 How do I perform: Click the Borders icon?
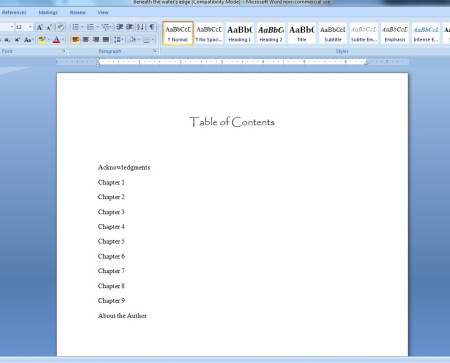click(x=146, y=40)
